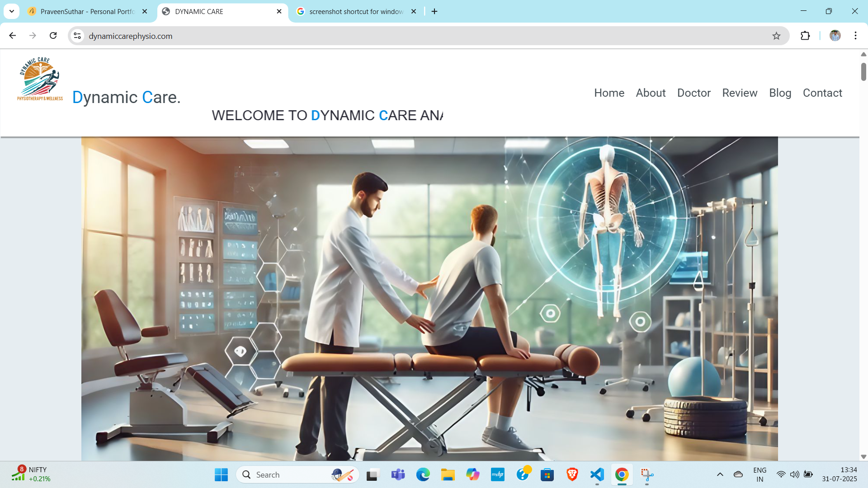
Task: Click the browser forward arrow
Action: (x=33, y=36)
